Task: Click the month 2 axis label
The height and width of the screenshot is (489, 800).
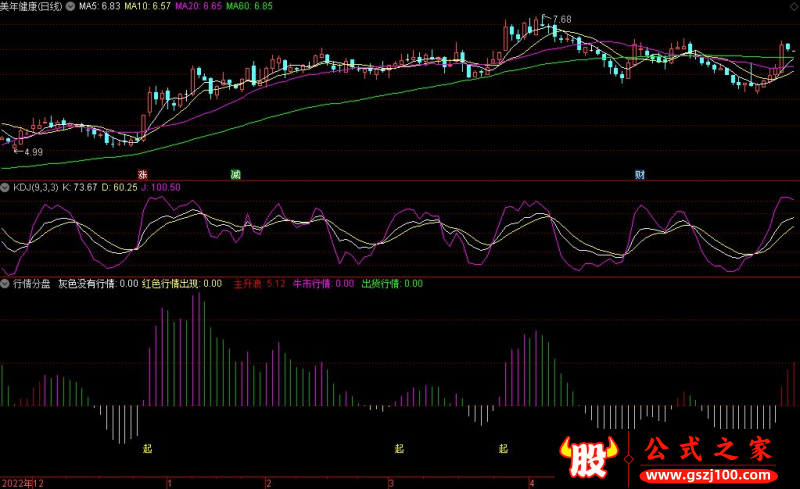Action: coord(268,483)
